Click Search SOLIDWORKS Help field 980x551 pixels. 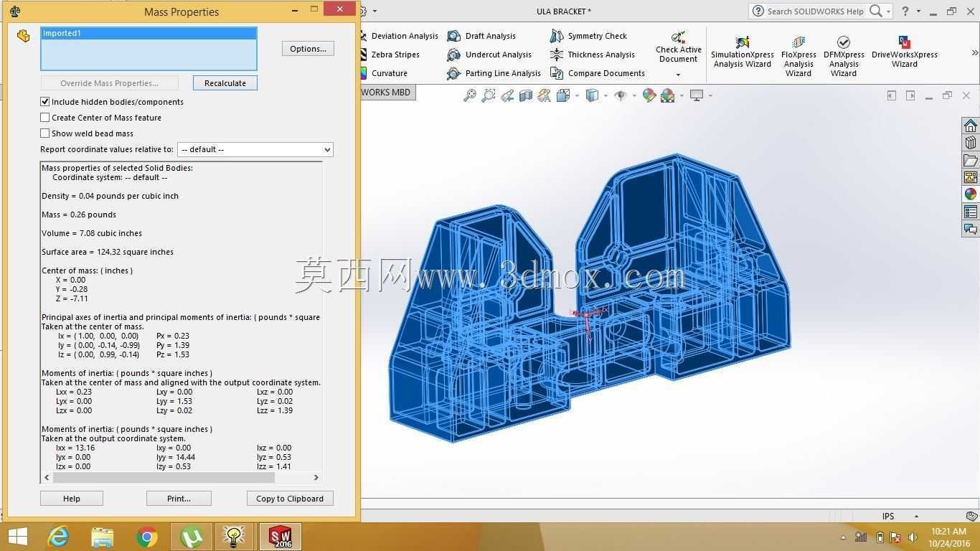(816, 11)
